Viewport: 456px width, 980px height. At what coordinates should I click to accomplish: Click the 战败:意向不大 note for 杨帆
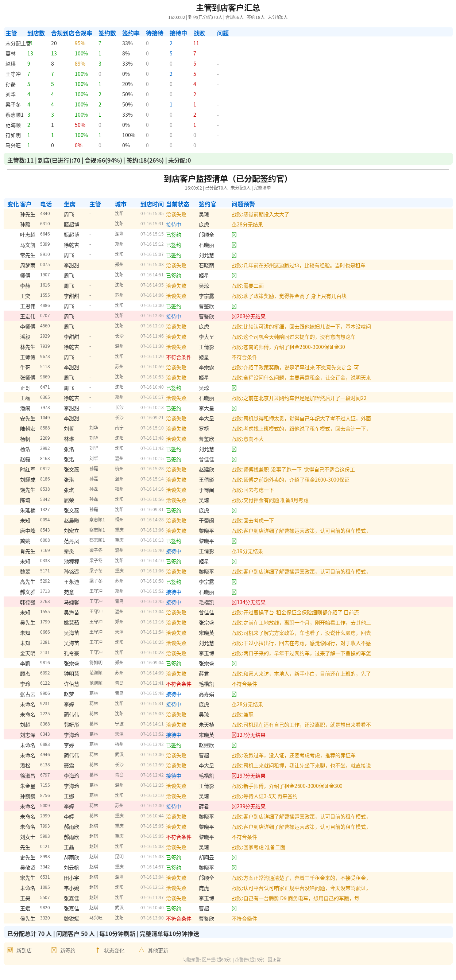pyautogui.click(x=248, y=439)
